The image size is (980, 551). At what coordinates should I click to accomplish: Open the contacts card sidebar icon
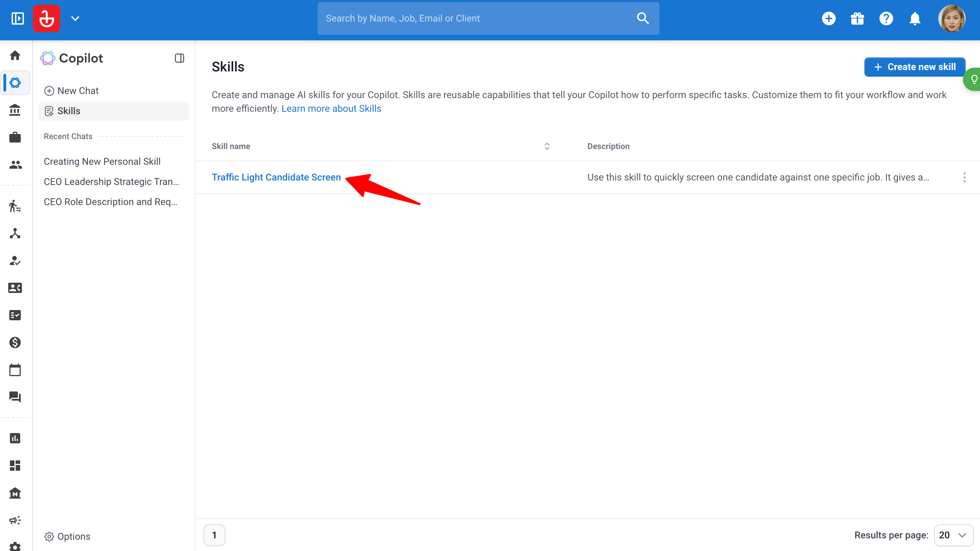[x=15, y=288]
